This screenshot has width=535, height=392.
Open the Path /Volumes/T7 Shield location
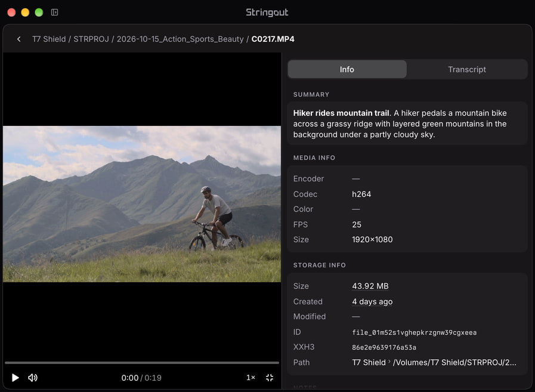(x=454, y=363)
